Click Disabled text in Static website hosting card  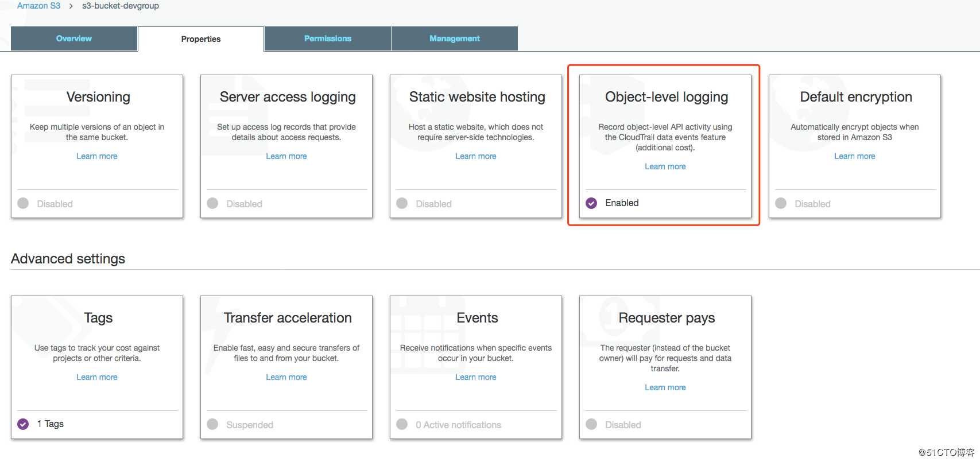(x=433, y=204)
